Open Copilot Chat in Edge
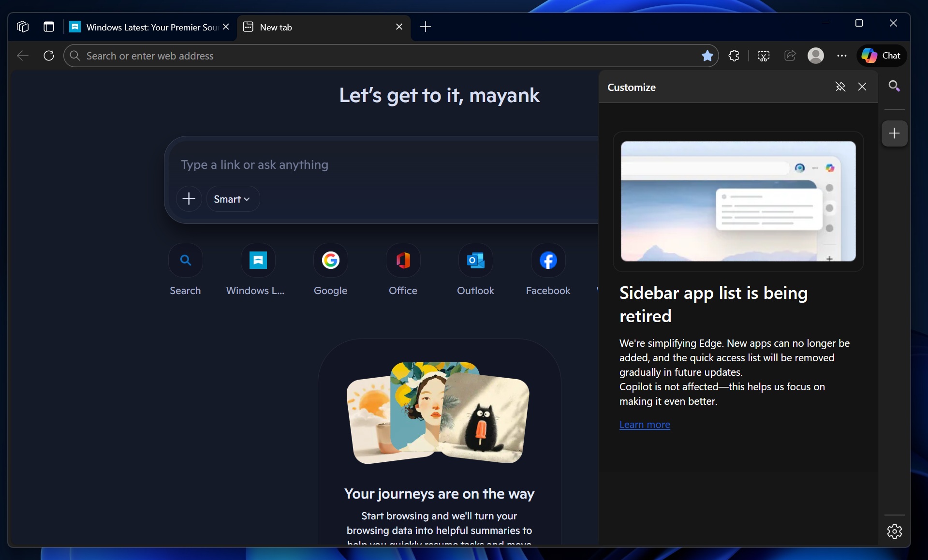 click(882, 55)
